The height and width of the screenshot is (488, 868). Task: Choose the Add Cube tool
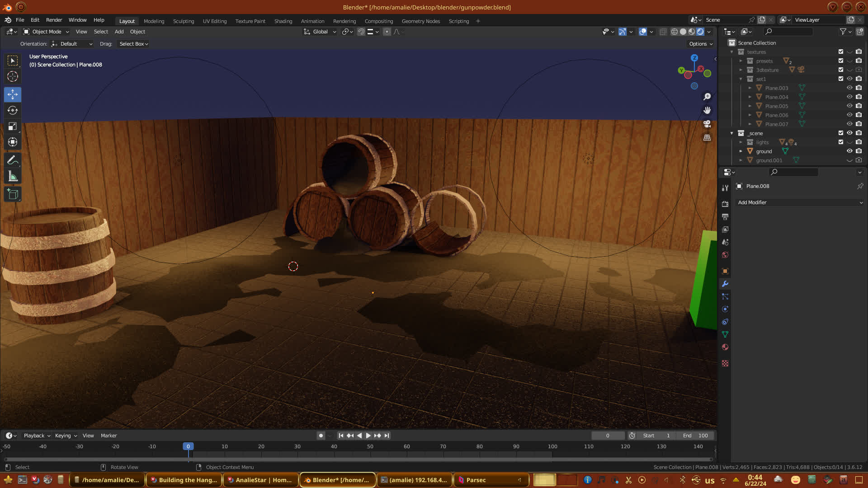coord(13,194)
